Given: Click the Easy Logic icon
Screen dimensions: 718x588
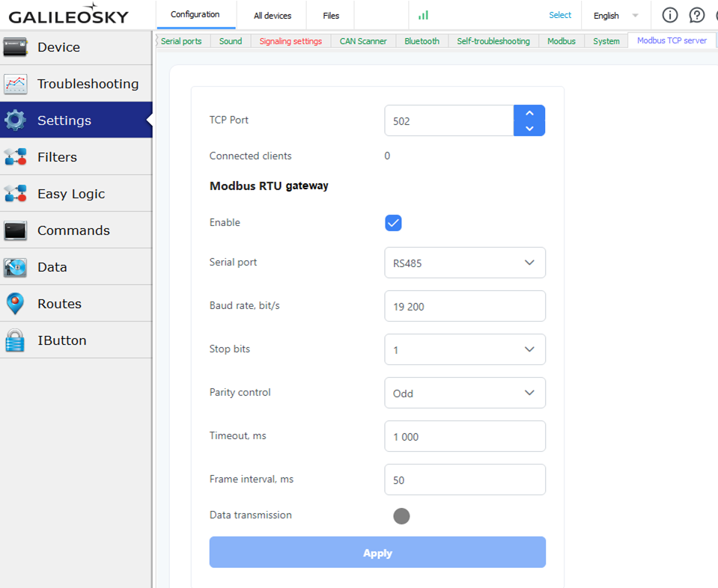Looking at the screenshot, I should (x=16, y=194).
